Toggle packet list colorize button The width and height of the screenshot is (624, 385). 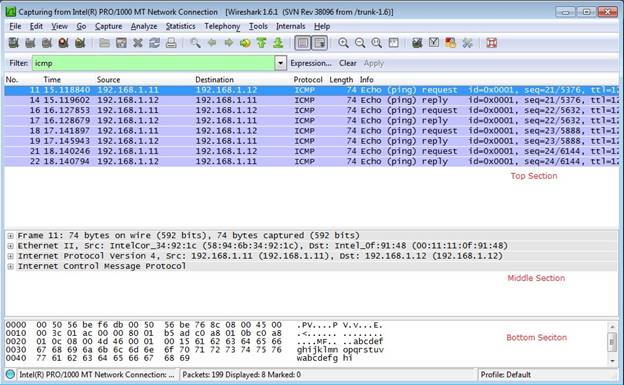coord(303,43)
